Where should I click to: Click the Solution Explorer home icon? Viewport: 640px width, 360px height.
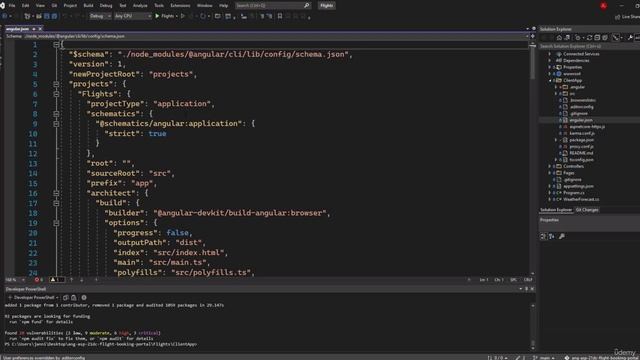click(x=559, y=38)
